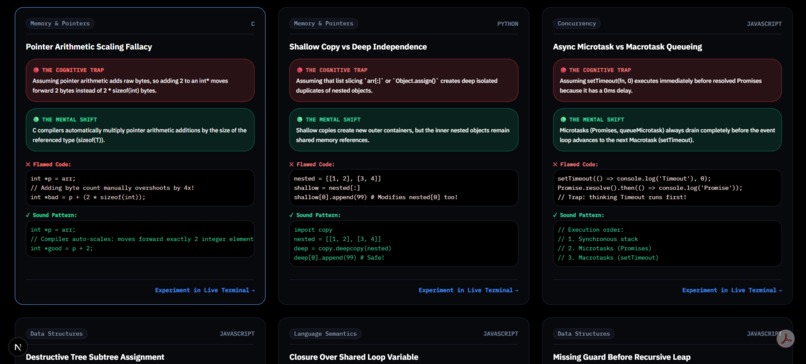Select title Closure Over Shared Loop Variable
This screenshot has height=364, width=806.
(x=354, y=357)
